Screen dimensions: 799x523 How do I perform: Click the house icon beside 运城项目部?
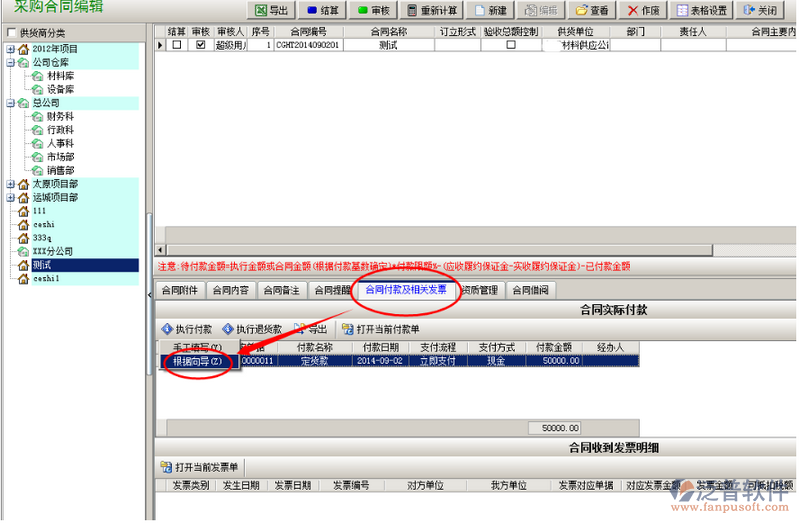point(23,198)
